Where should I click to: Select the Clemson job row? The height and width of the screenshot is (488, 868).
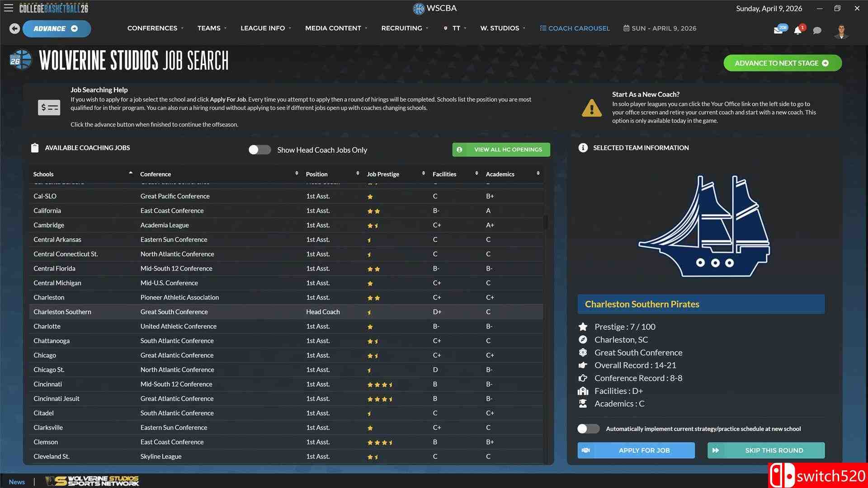286,442
